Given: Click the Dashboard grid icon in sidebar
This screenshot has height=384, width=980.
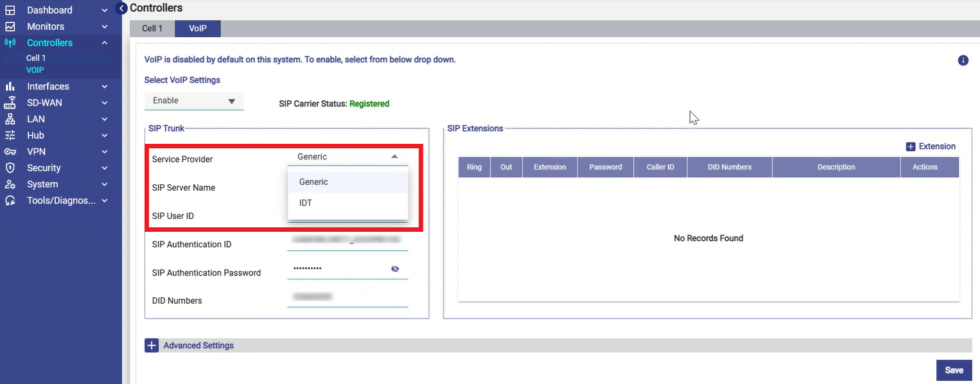Looking at the screenshot, I should click(x=10, y=10).
